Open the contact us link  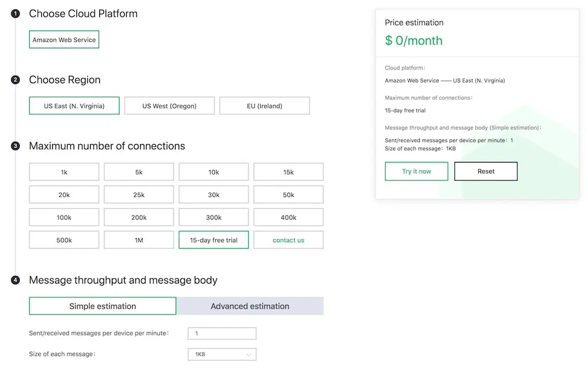[x=288, y=240]
